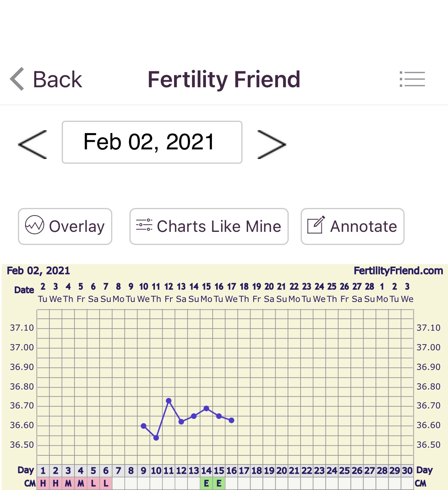Image resolution: width=448 pixels, height=490 pixels.
Task: Click the first temperature point on day 9
Action: 144,426
